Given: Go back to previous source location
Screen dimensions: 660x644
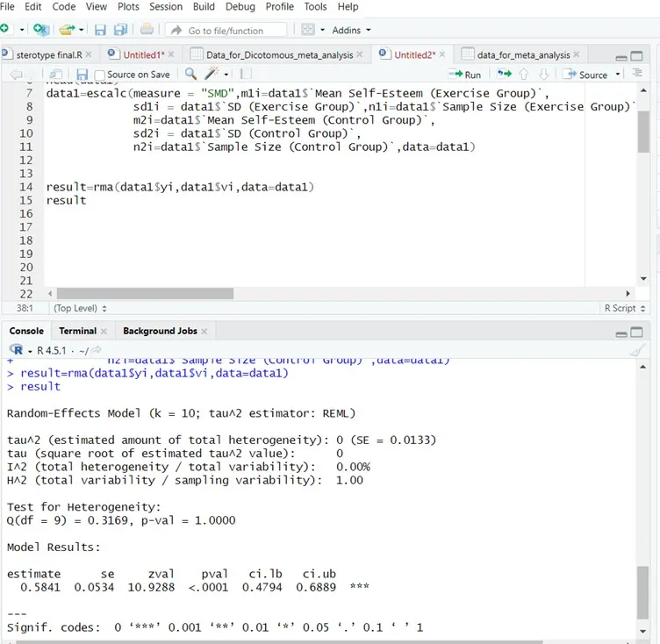Looking at the screenshot, I should [16, 75].
